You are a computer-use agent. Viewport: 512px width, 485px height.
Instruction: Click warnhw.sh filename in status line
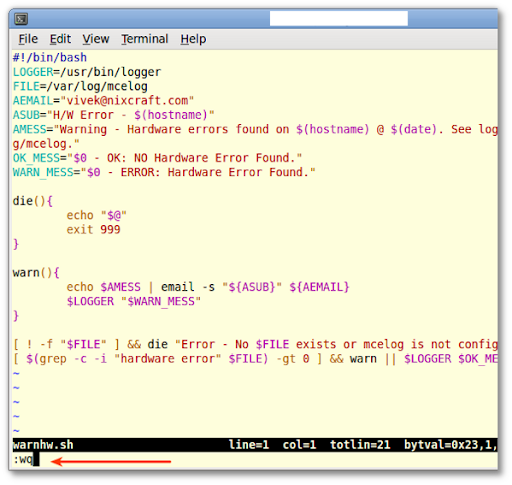click(43, 445)
